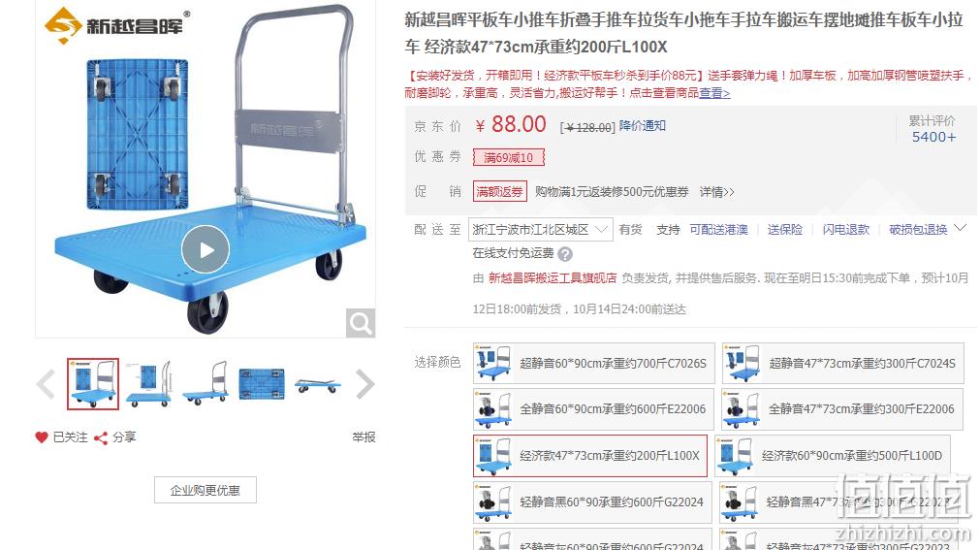Expand promotion details 详情>>
Viewport: 980px width, 550px height.
tap(717, 192)
